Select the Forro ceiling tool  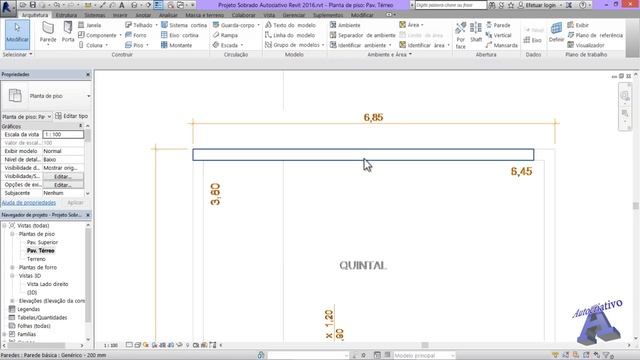136,35
